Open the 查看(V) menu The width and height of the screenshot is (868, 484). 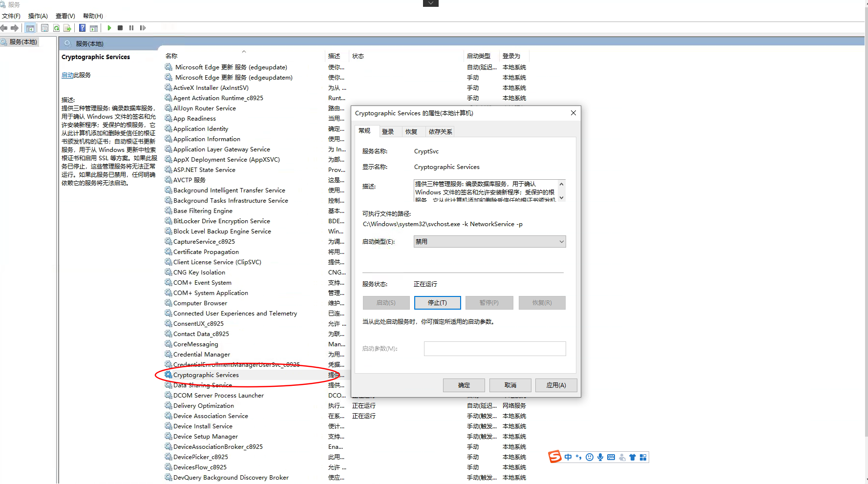(65, 16)
